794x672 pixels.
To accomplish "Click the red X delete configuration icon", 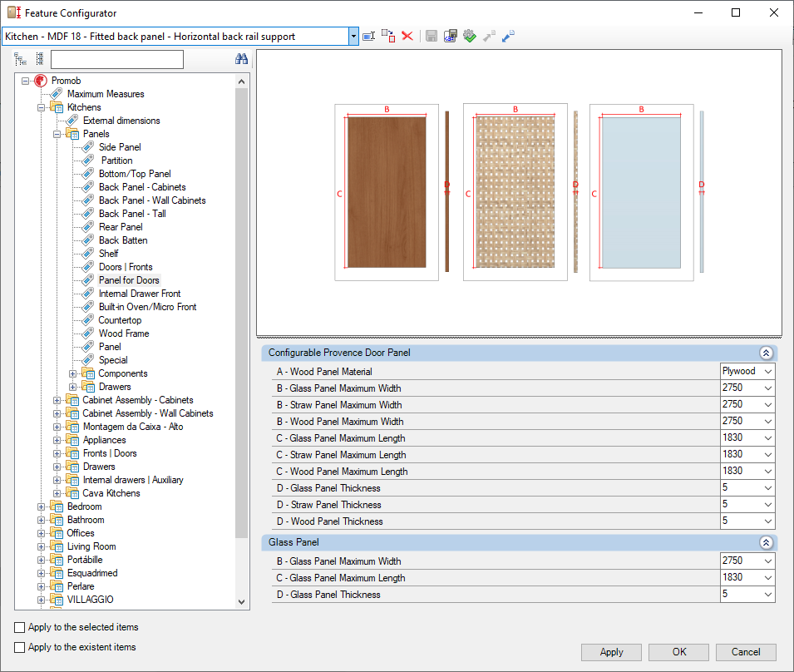I will (407, 36).
